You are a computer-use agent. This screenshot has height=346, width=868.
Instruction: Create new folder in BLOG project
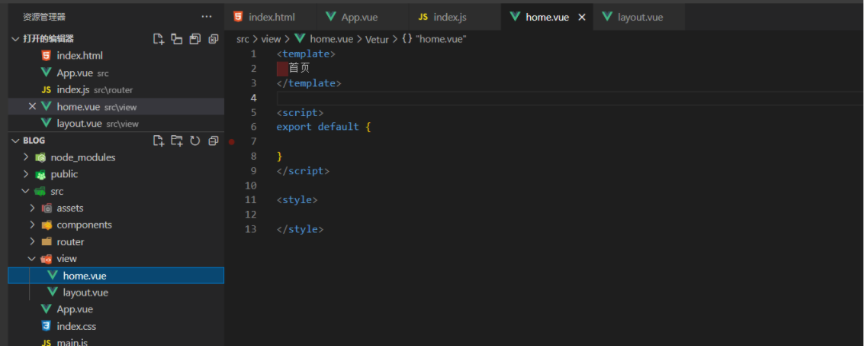click(x=177, y=141)
